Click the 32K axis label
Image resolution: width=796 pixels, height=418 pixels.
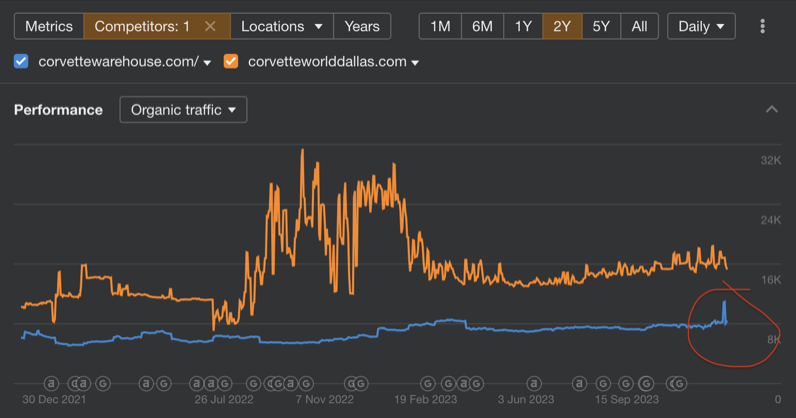771,160
